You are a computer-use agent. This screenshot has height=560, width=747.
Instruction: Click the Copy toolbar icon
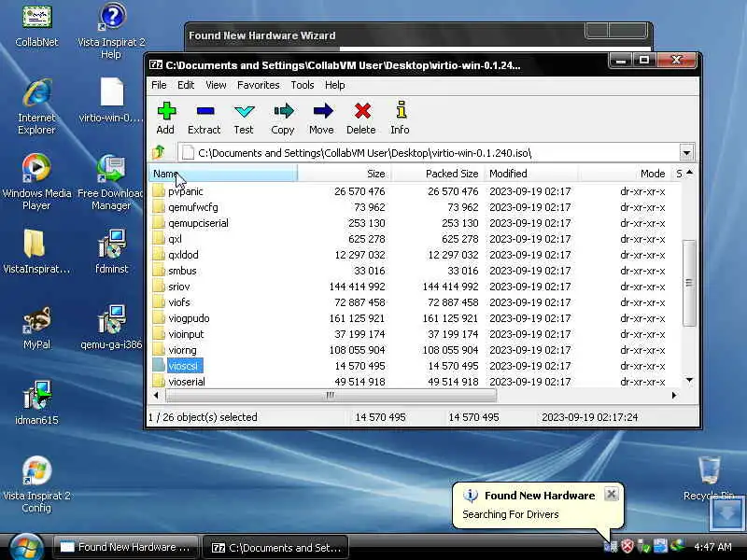tap(284, 111)
